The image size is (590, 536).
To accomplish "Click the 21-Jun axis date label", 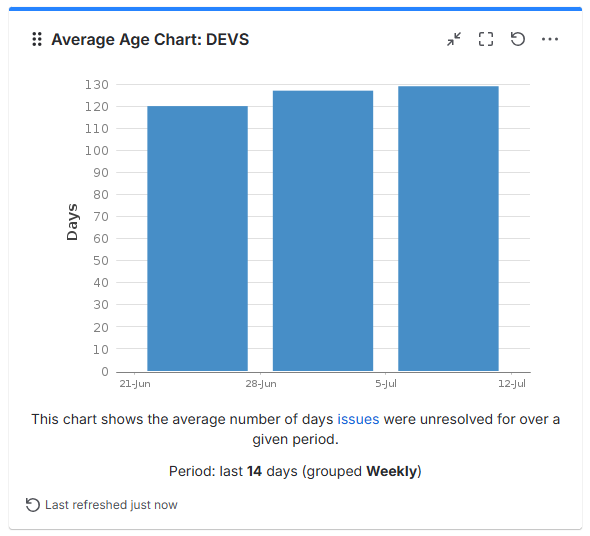I will point(135,384).
